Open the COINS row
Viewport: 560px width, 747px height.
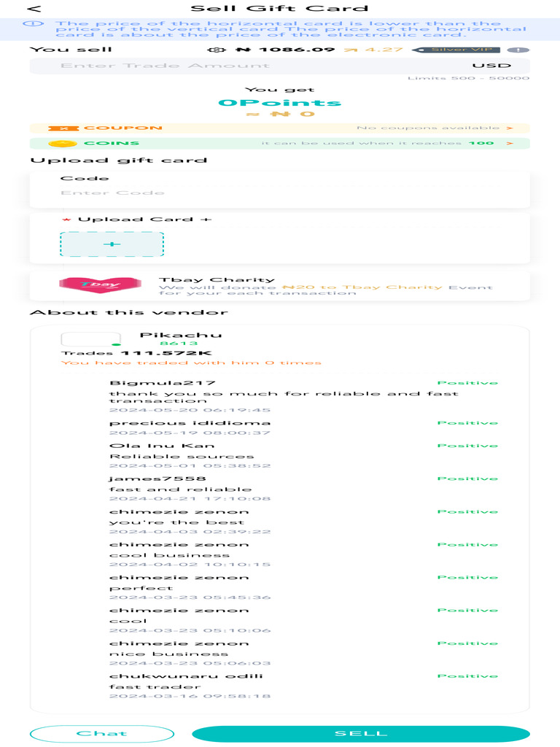[279, 144]
